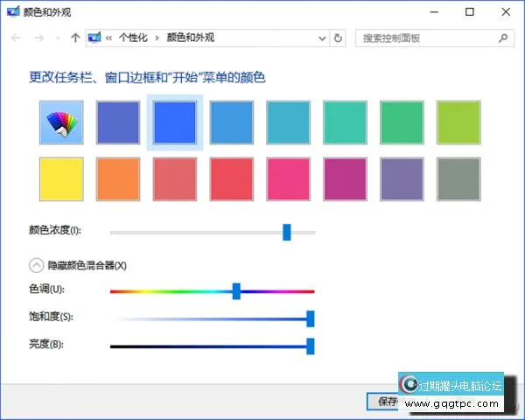Click the arrow between 个性化 and 颜色和外观
The width and height of the screenshot is (525, 420).
pyautogui.click(x=157, y=38)
